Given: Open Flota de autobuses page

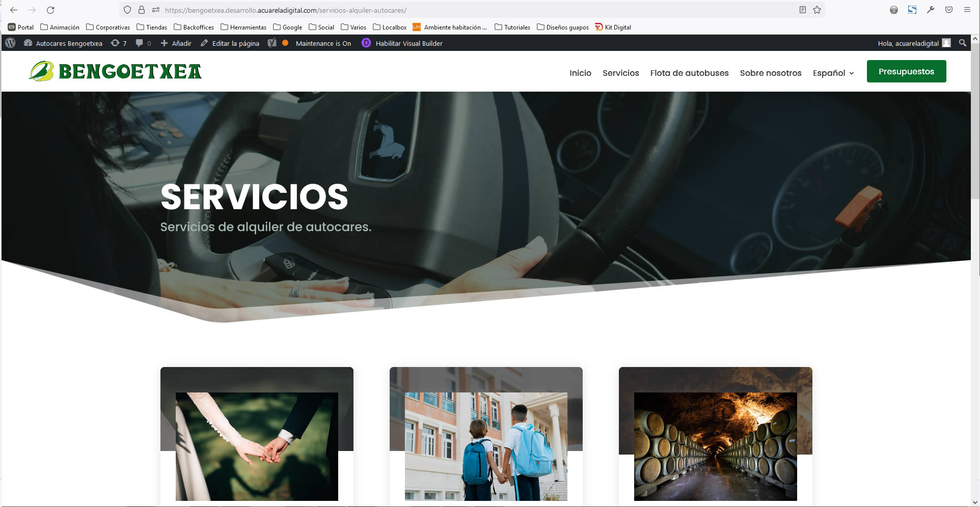Looking at the screenshot, I should (689, 73).
